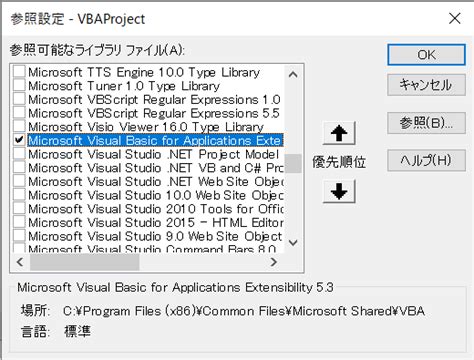Move selected reference up in priority
Viewport: 474px width, 360px height.
[339, 133]
